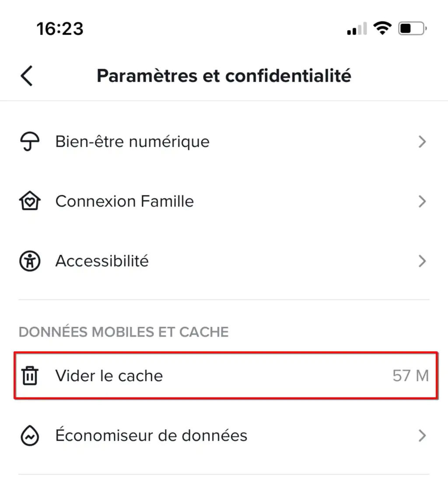The image size is (448, 483).
Task: Select the Bien-être numérique umbrella icon
Action: [29, 141]
